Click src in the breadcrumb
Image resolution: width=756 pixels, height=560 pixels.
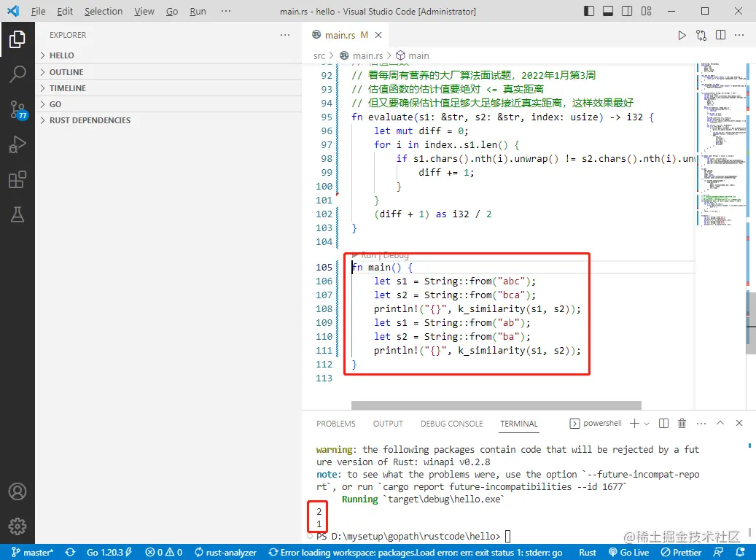(x=319, y=56)
